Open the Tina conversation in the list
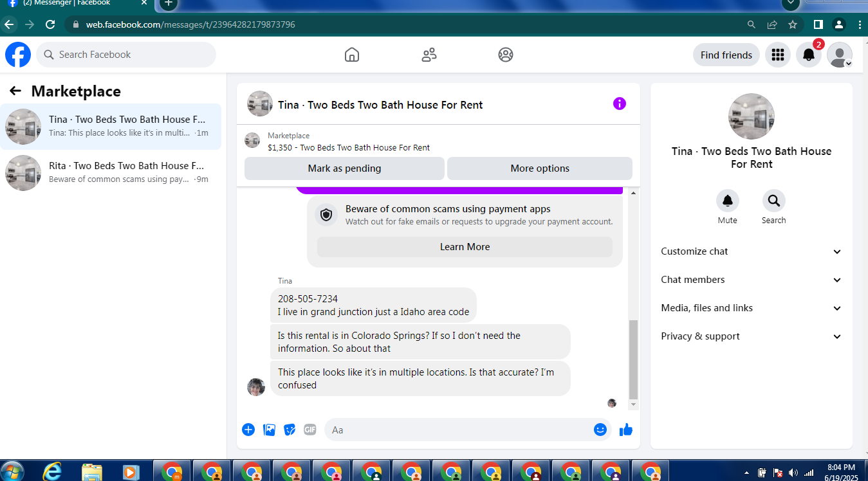Viewport: 868px width, 481px height. [111, 127]
